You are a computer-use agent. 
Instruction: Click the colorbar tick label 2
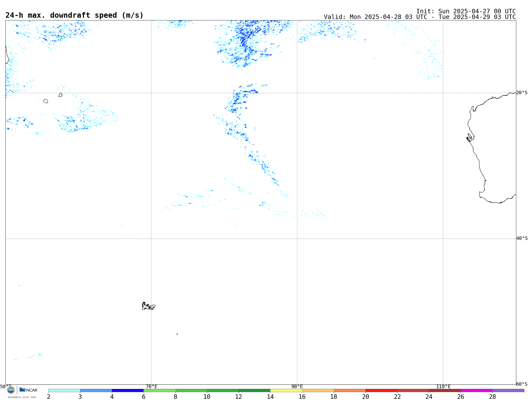[x=49, y=397]
